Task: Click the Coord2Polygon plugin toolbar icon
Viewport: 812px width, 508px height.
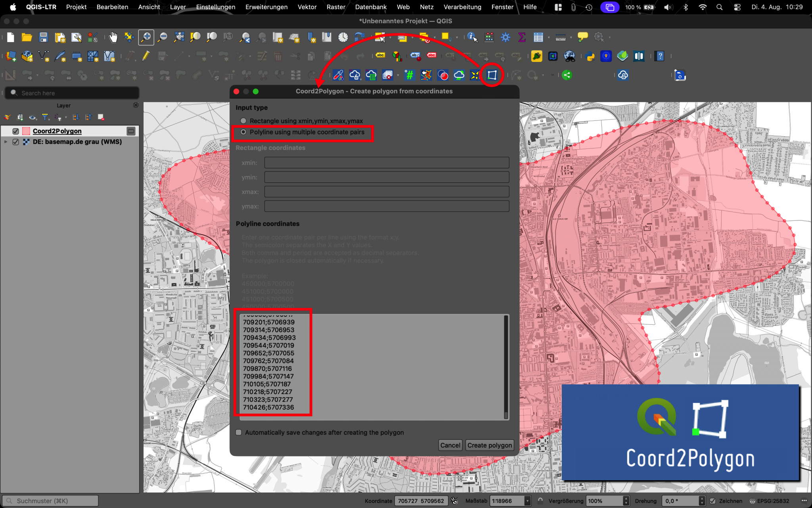Action: click(492, 75)
